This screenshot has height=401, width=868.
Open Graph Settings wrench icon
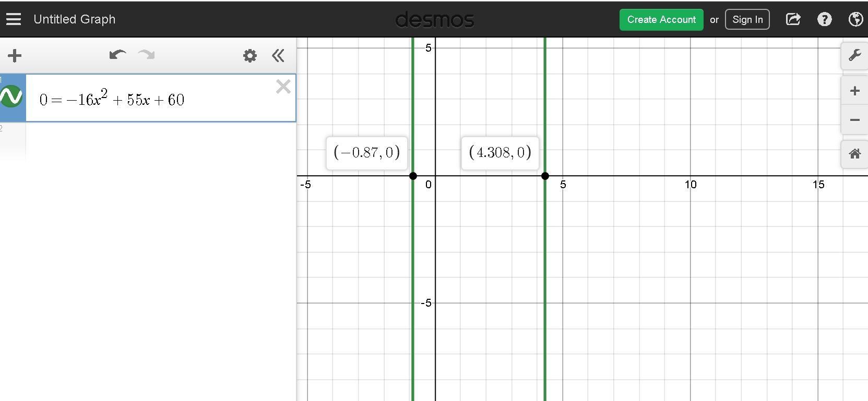854,55
